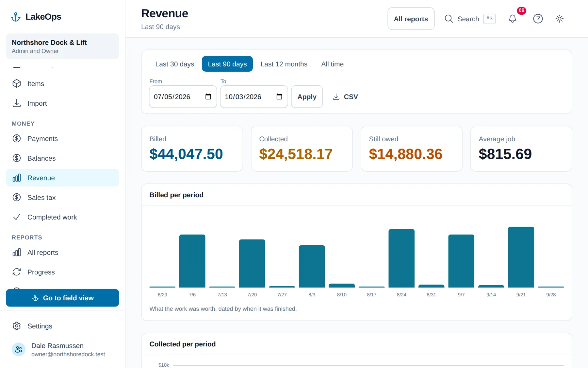Toggle light/dark theme sun icon

click(560, 19)
